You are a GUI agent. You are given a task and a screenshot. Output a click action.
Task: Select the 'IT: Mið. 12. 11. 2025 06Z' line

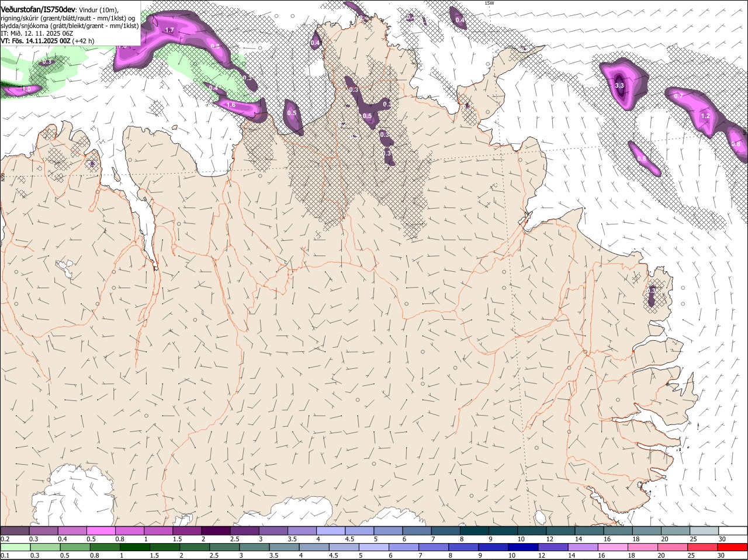click(x=36, y=33)
